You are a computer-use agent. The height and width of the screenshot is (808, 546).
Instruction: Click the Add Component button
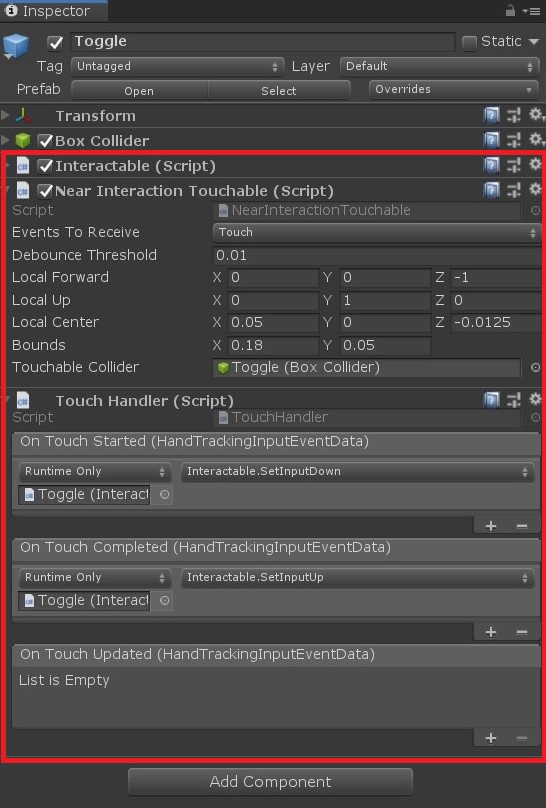270,782
